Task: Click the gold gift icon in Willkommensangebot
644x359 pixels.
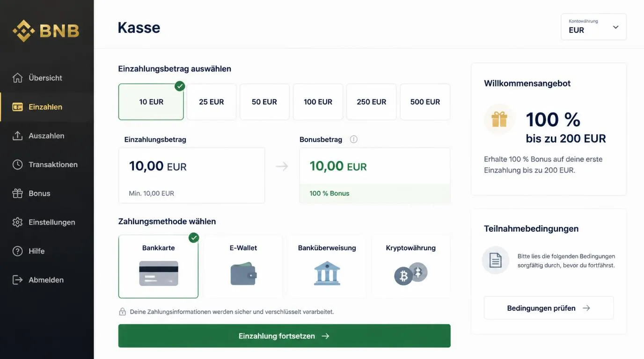Action: 499,119
